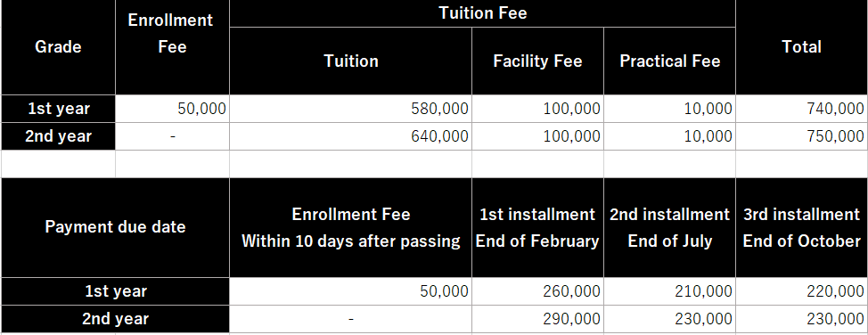The width and height of the screenshot is (868, 335).
Task: Select the 580,000 tuition cell
Action: 350,109
